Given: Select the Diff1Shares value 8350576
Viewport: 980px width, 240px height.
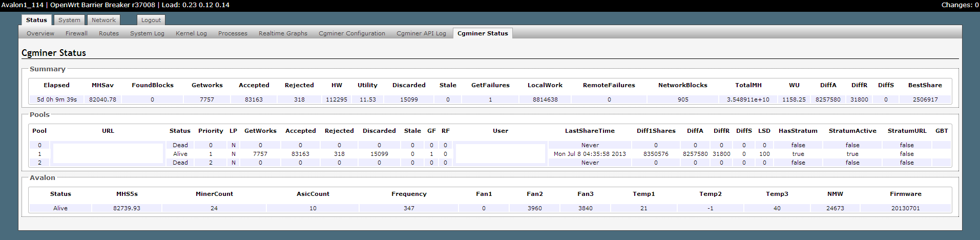Looking at the screenshot, I should coord(656,154).
